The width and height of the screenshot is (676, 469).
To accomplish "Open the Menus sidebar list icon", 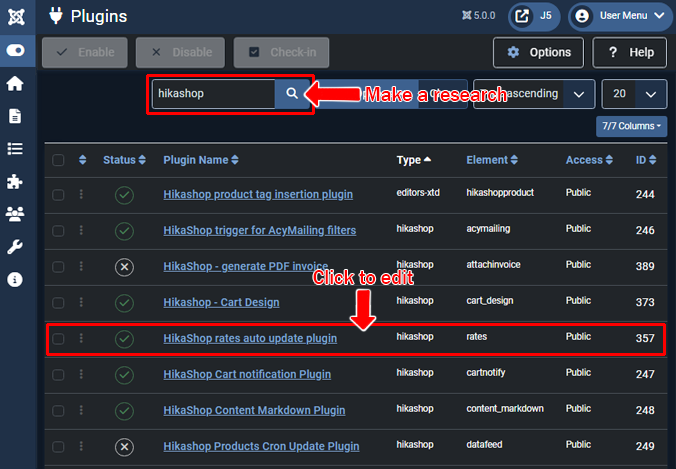I will point(15,149).
